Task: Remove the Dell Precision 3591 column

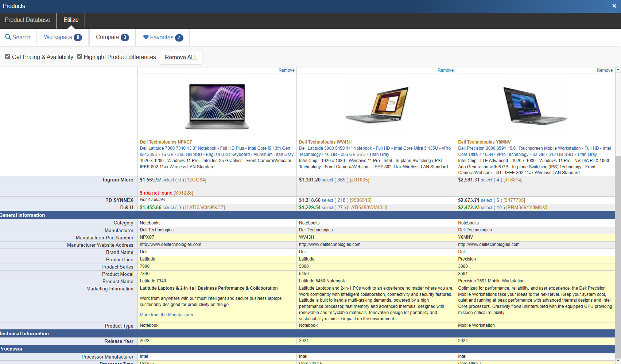Action: 604,70
